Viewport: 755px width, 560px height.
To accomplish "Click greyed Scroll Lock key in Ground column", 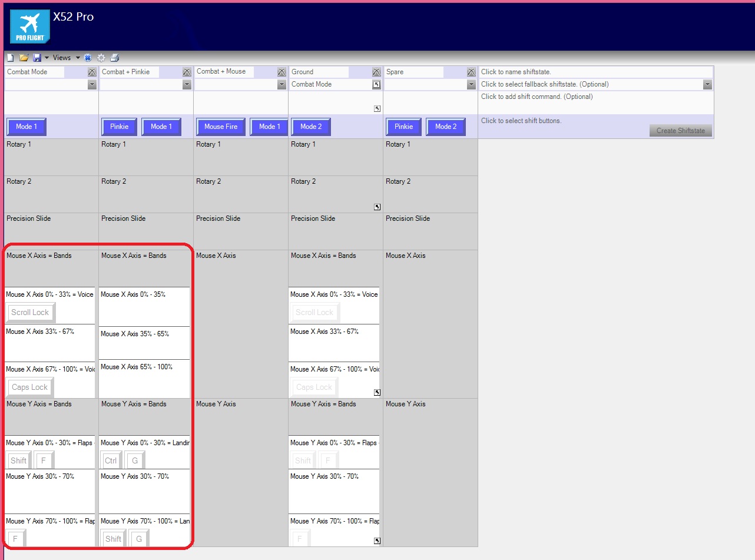I will (314, 313).
